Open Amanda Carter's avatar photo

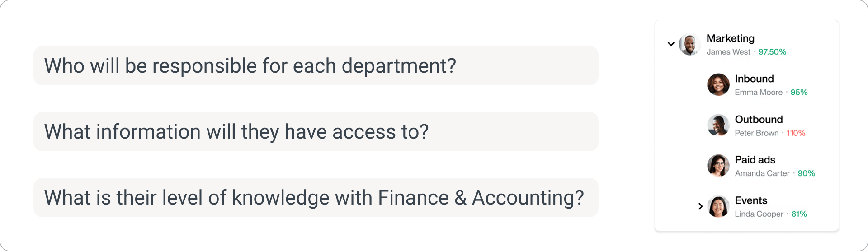pos(718,166)
